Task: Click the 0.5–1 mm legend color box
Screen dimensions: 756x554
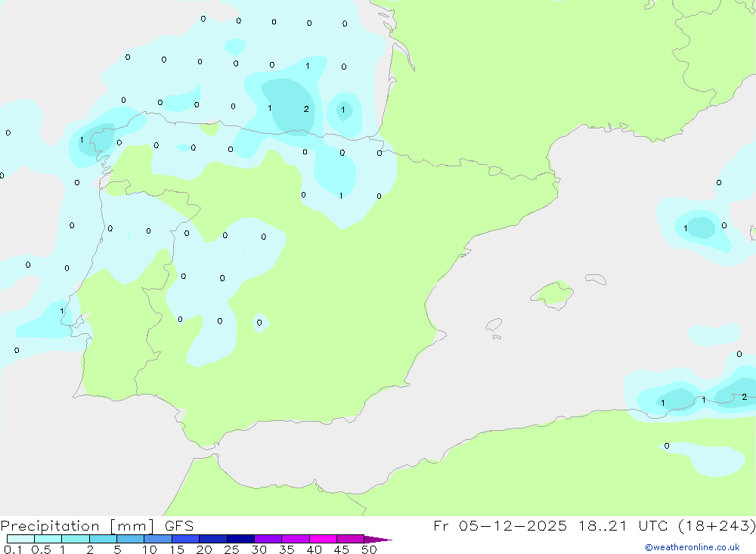Action: coord(48,539)
